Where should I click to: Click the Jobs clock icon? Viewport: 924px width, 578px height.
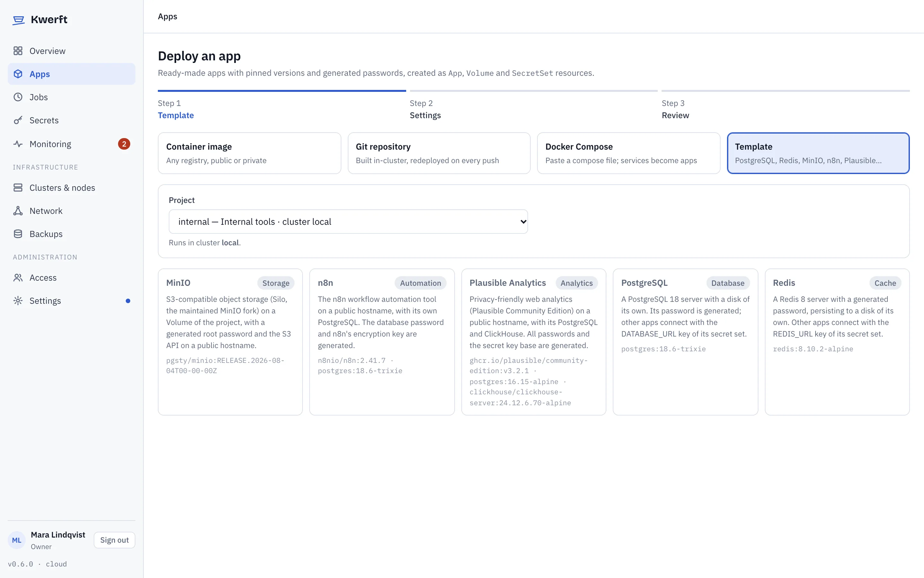tap(18, 97)
